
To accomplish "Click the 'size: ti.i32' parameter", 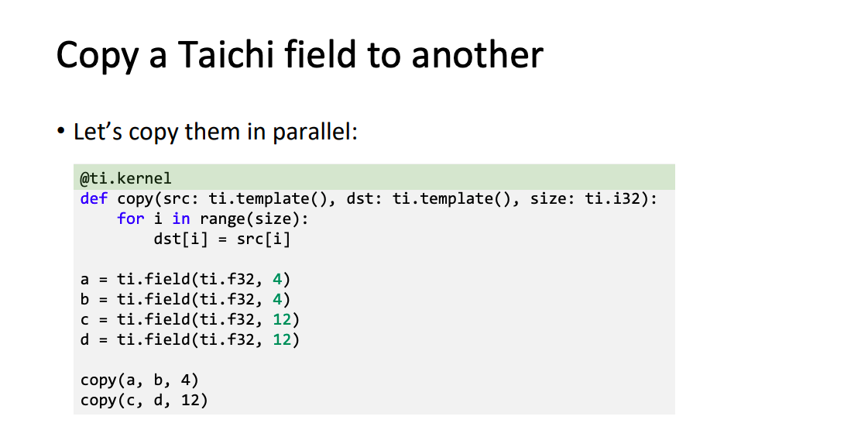I will click(x=585, y=198).
